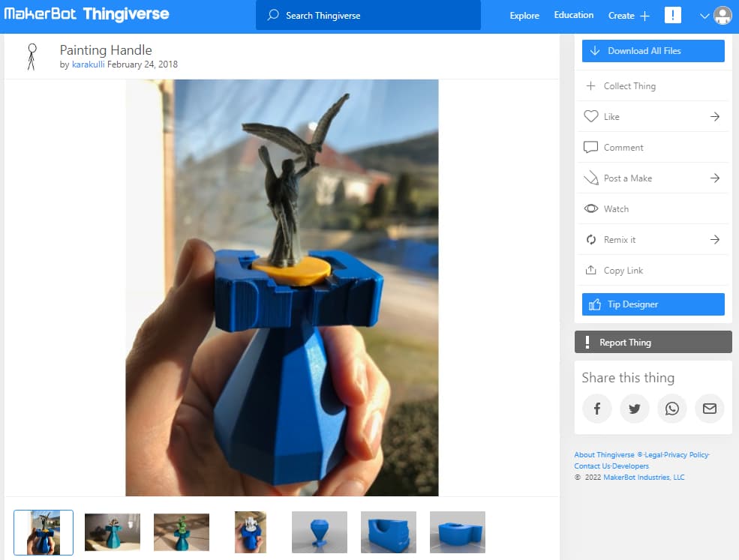This screenshot has width=739, height=560.
Task: Open the Legal link
Action: [x=653, y=454]
